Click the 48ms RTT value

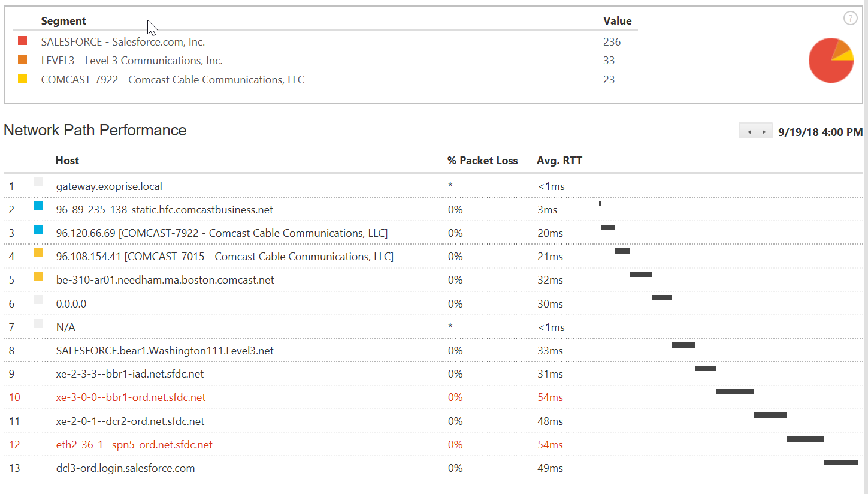coord(551,421)
